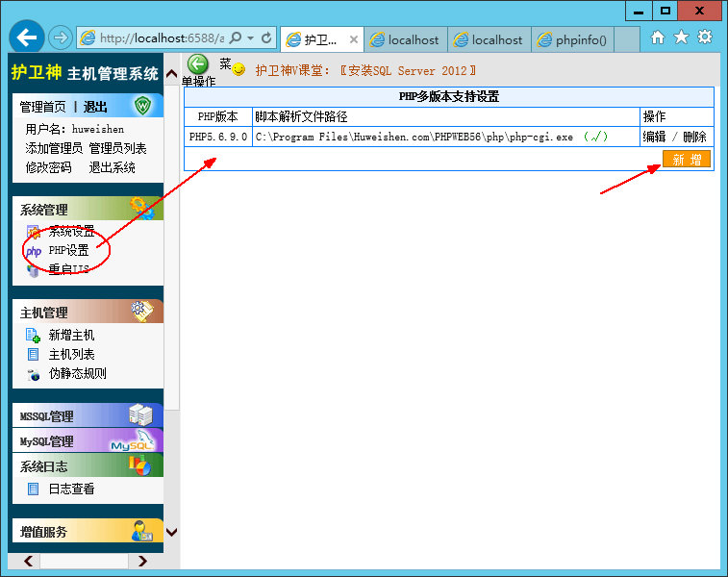This screenshot has width=728, height=577.
Task: Refresh the page with reload icon
Action: pos(266,38)
